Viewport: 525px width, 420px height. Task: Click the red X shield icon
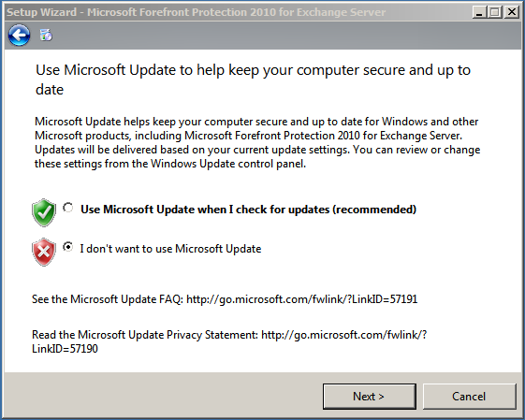click(x=44, y=252)
